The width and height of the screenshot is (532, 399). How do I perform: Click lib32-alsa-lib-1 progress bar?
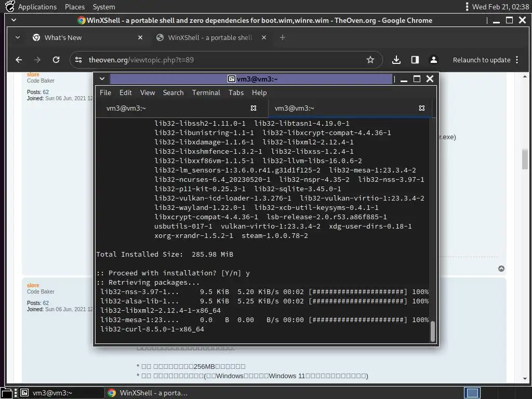357,301
